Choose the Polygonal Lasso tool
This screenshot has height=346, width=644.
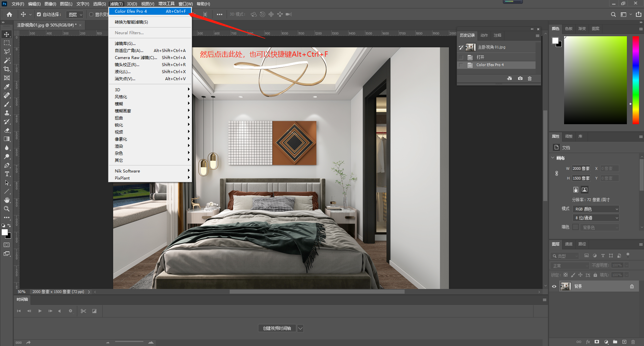click(x=7, y=52)
